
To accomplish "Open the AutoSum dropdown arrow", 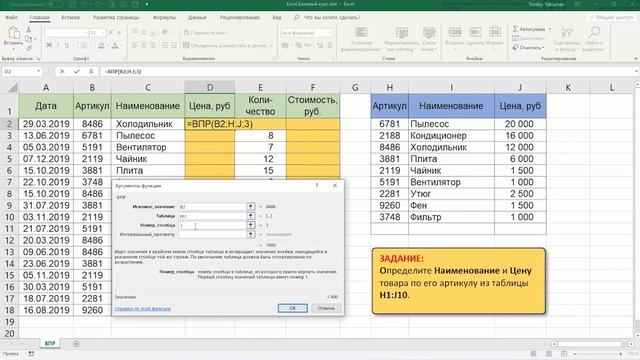I will (550, 29).
